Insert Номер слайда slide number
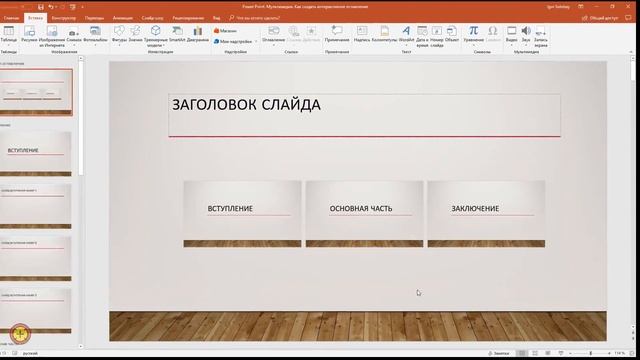Viewport: 640px width, 360px height. [x=436, y=36]
